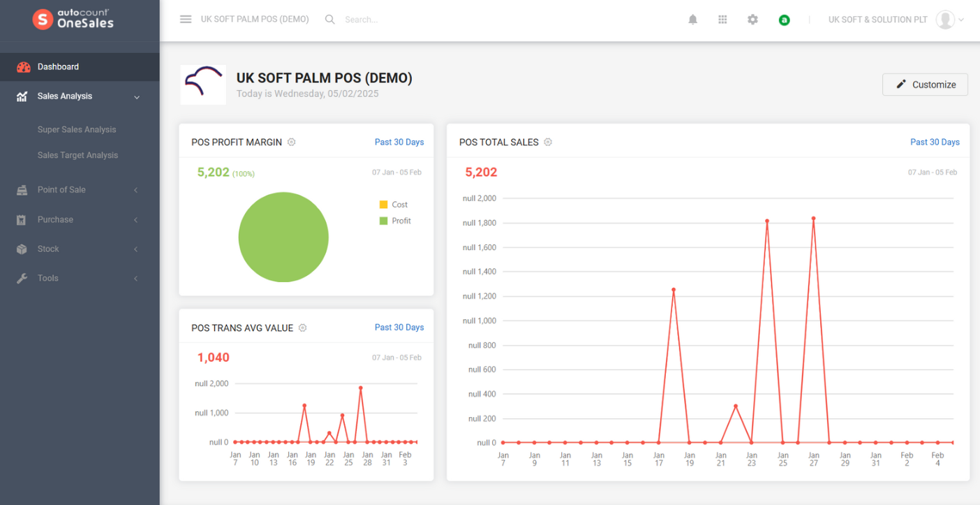The image size is (980, 505).
Task: Expand the Point of Sale chevron
Action: pyautogui.click(x=136, y=190)
